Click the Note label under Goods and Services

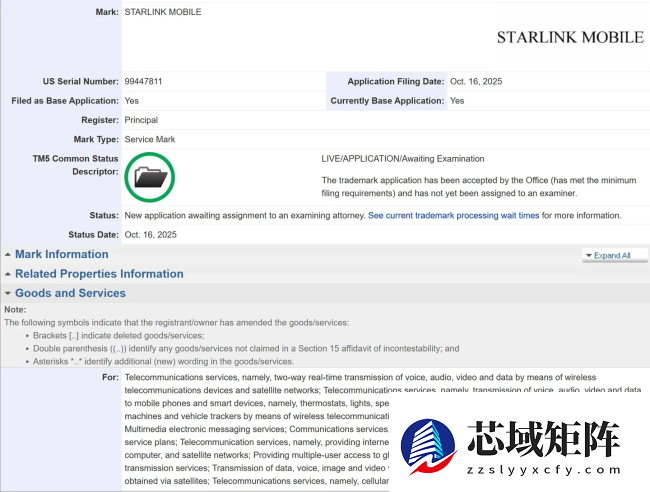[15, 310]
